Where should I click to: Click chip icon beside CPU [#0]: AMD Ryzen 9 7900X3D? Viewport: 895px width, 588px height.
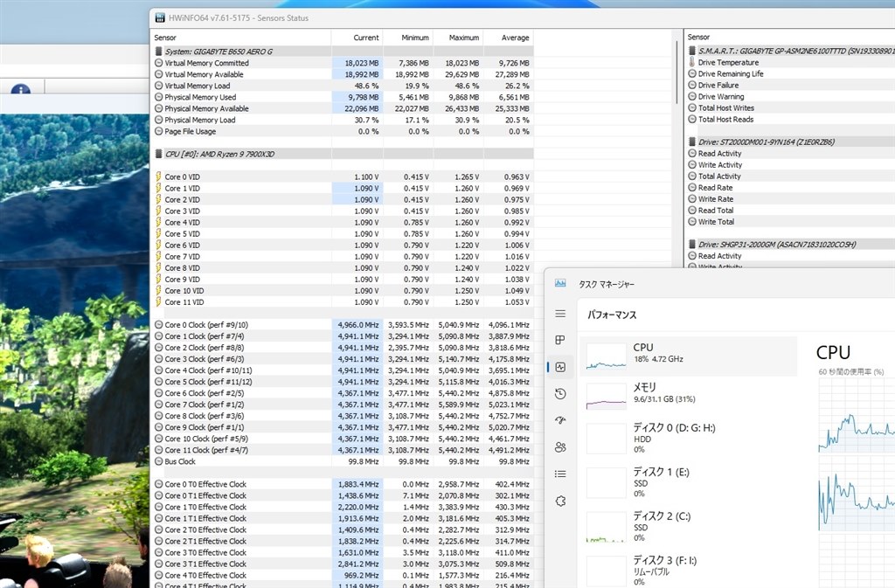point(159,154)
